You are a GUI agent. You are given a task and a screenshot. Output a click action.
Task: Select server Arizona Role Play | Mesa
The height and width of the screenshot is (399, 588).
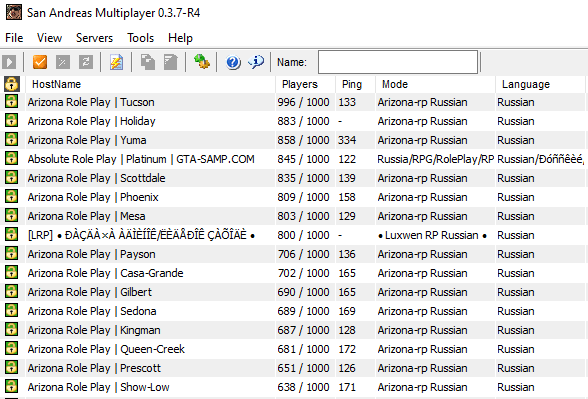86,216
